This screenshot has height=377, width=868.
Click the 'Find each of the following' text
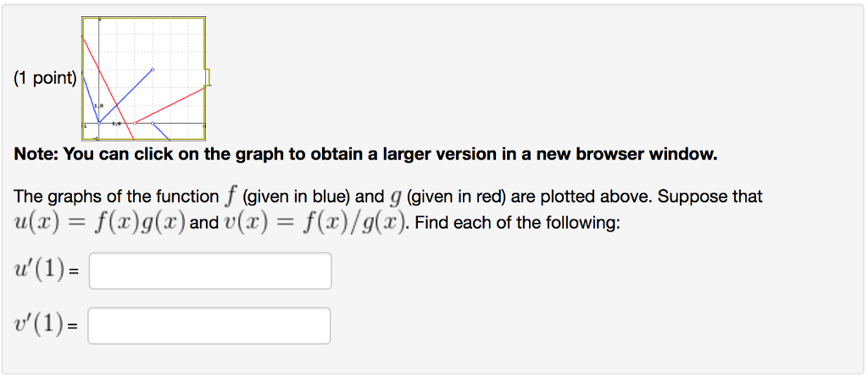click(x=518, y=225)
